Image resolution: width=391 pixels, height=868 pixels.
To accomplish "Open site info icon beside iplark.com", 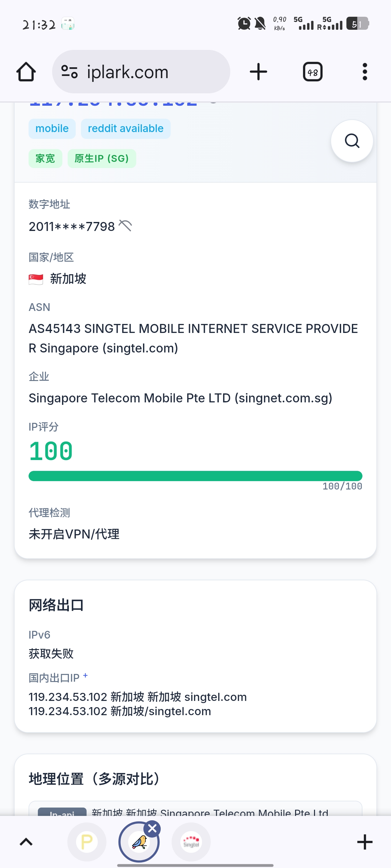I will pos(69,72).
